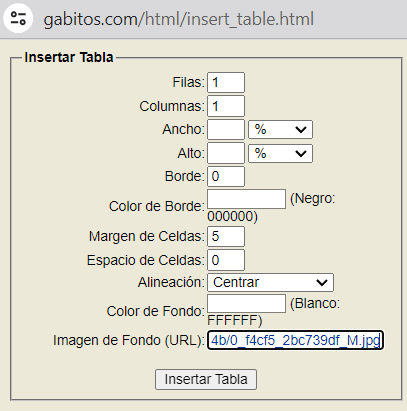
Task: Click the gabitos.com URL in address bar
Action: [x=179, y=19]
